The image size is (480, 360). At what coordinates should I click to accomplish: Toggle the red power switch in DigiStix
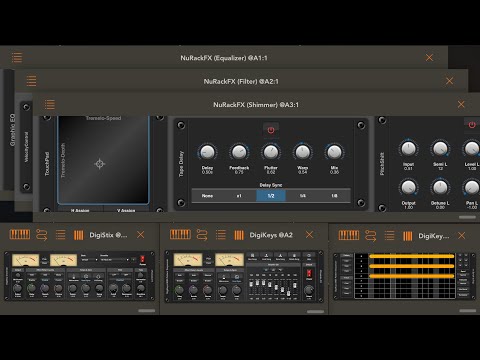[143, 259]
